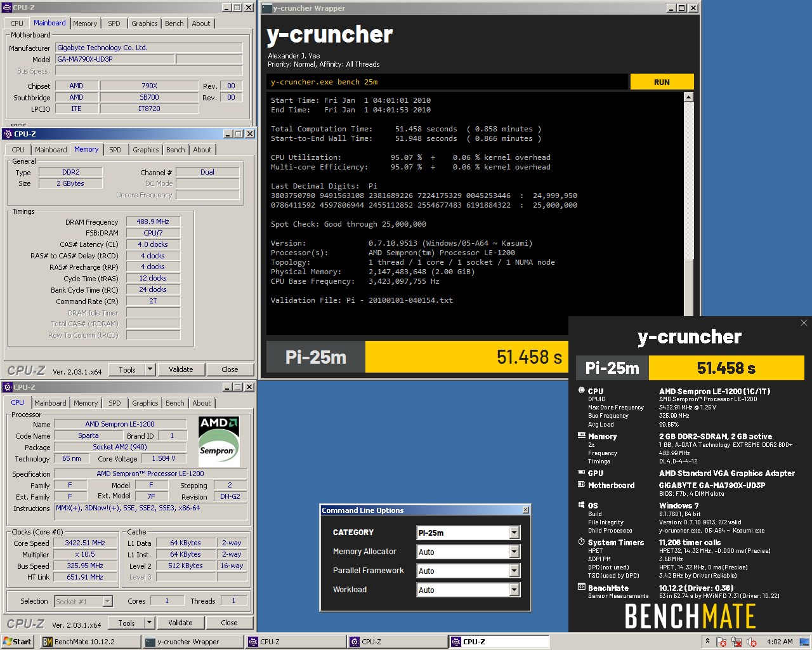Click the muted volume speaker tray icon

pyautogui.click(x=752, y=642)
